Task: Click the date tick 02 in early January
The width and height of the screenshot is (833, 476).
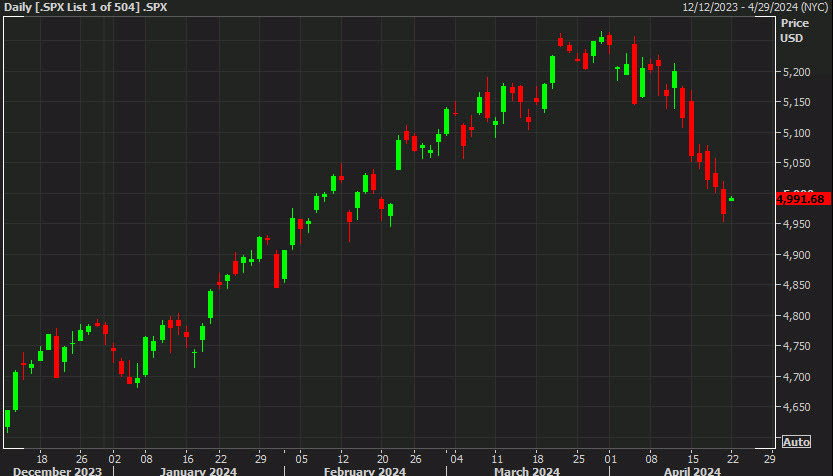Action: point(115,459)
